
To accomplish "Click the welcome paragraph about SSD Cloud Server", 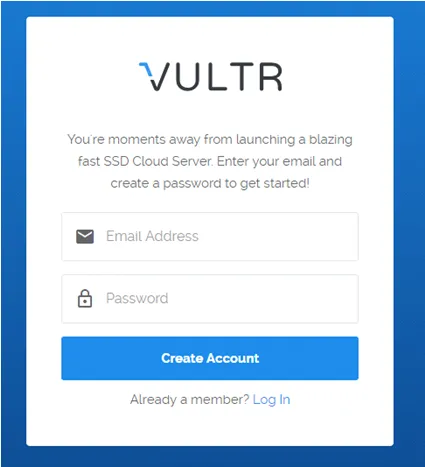I will tap(210, 161).
